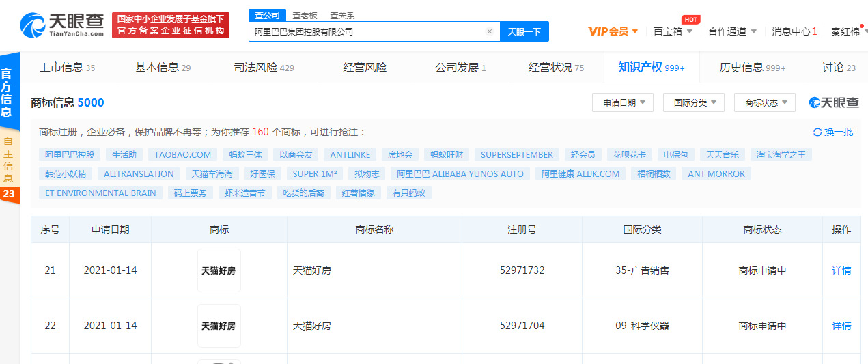Click the SUPER 1M² trademark tag

(x=314, y=173)
